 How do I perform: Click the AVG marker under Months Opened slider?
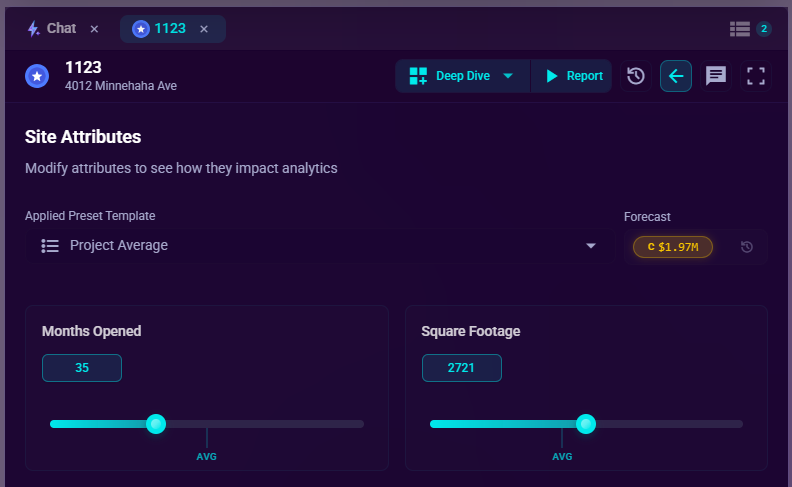(x=207, y=457)
